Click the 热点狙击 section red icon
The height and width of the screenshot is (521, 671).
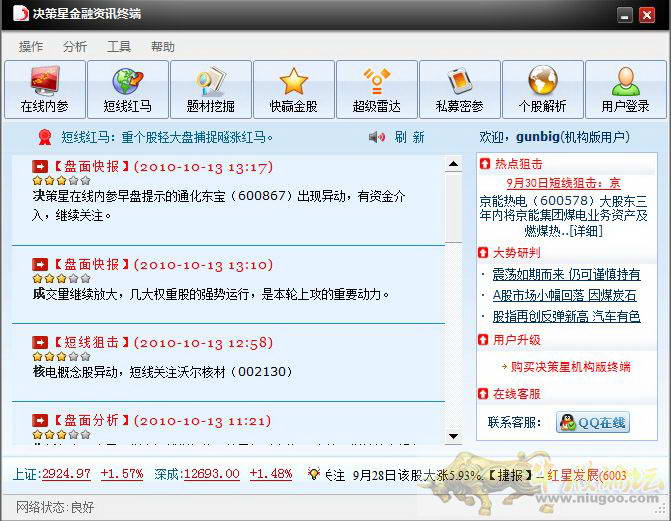point(485,164)
